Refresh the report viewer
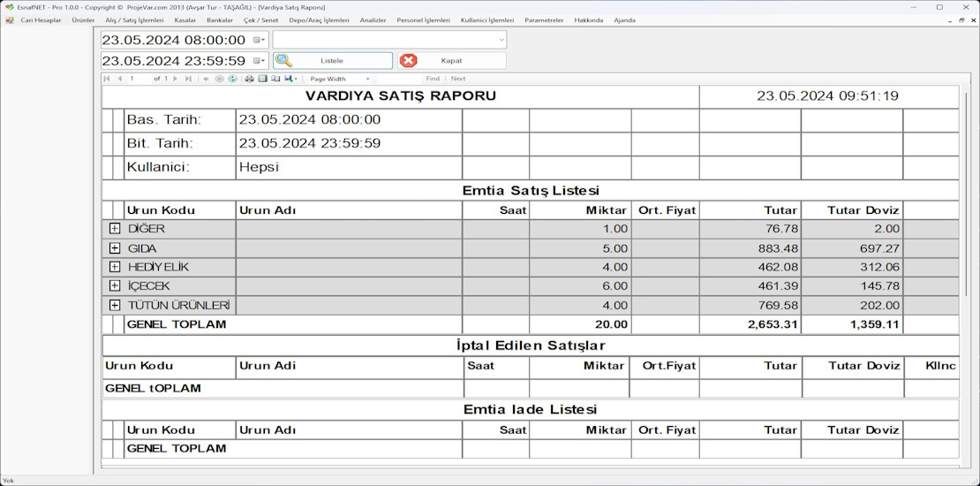The height and width of the screenshot is (486, 980). (x=232, y=79)
